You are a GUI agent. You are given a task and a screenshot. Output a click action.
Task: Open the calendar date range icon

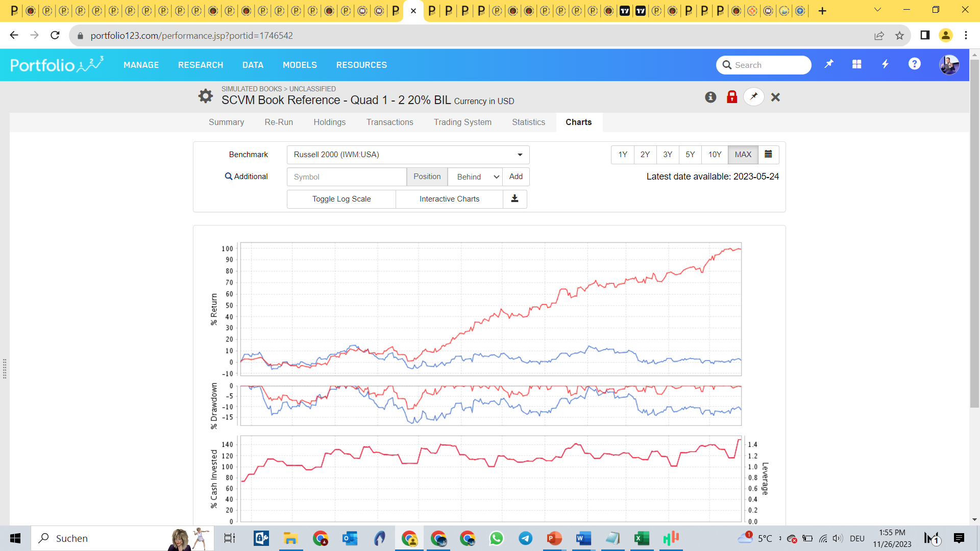(x=768, y=154)
